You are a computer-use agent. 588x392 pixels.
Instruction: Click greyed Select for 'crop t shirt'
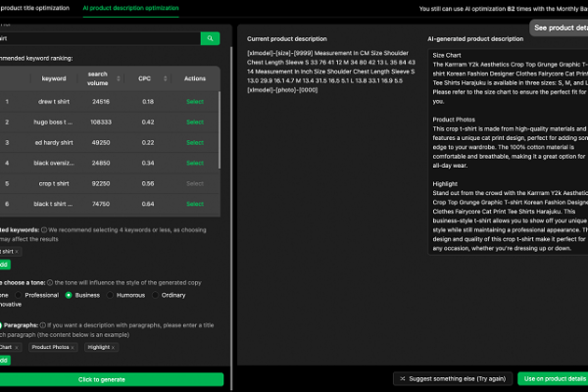(195, 183)
